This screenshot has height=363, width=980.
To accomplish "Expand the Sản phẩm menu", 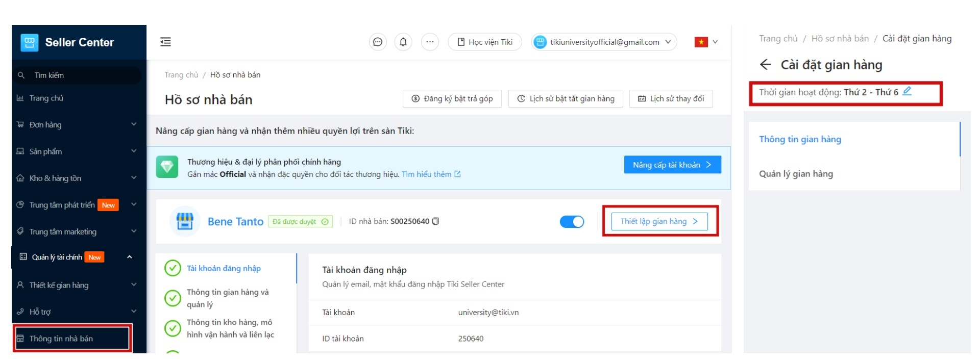I will click(134, 151).
